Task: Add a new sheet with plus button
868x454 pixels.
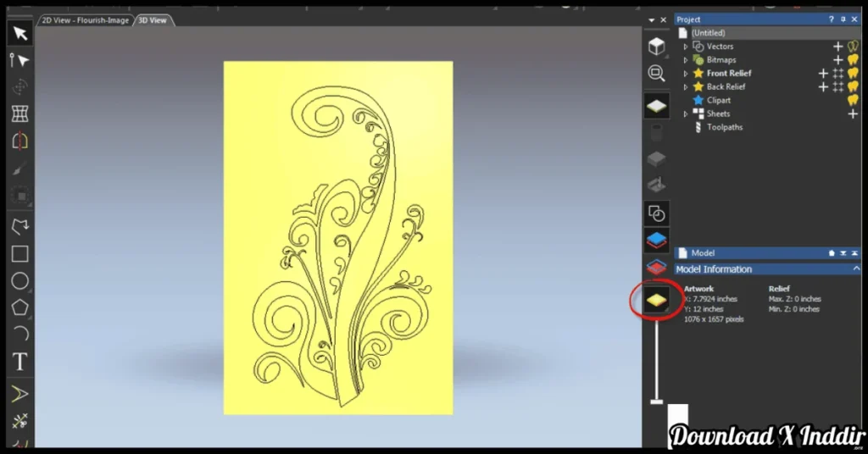Action: tap(853, 113)
